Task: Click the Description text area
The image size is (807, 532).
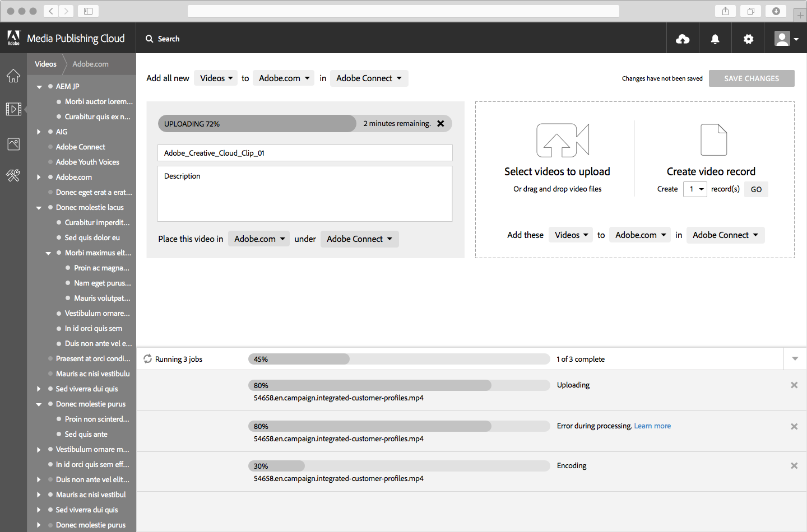Action: pos(305,194)
